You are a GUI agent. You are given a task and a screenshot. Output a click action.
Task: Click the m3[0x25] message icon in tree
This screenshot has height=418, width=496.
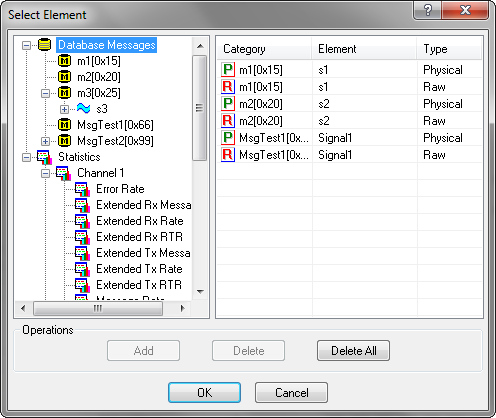64,93
